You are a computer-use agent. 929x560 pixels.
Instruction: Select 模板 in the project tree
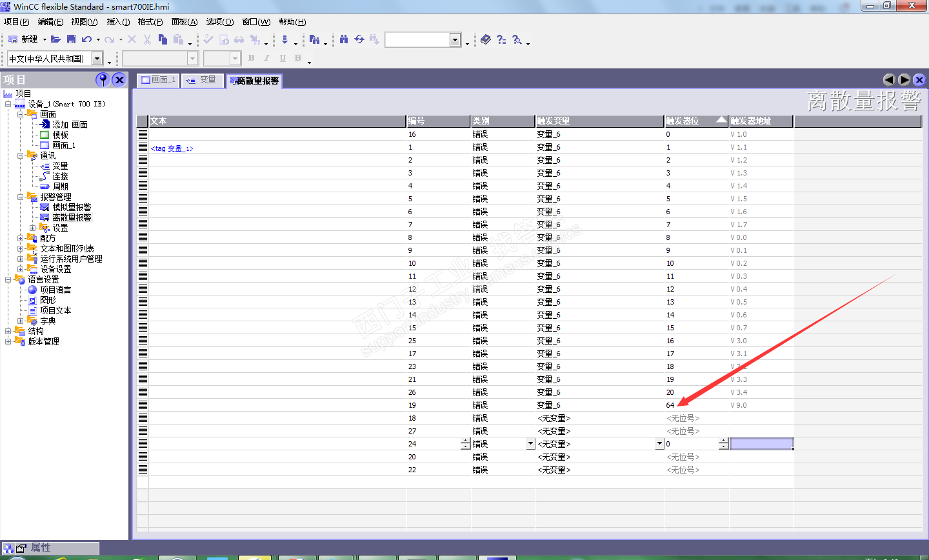tap(61, 135)
